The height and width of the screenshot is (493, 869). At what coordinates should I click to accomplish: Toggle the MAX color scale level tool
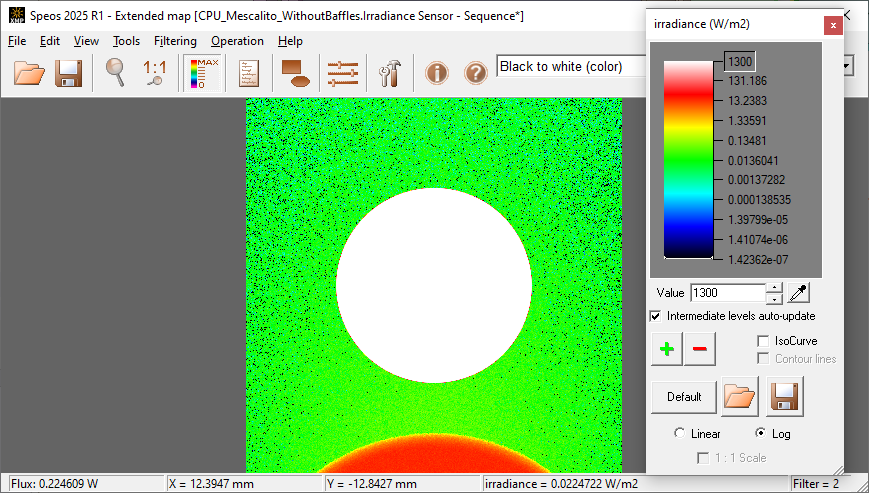(x=204, y=73)
